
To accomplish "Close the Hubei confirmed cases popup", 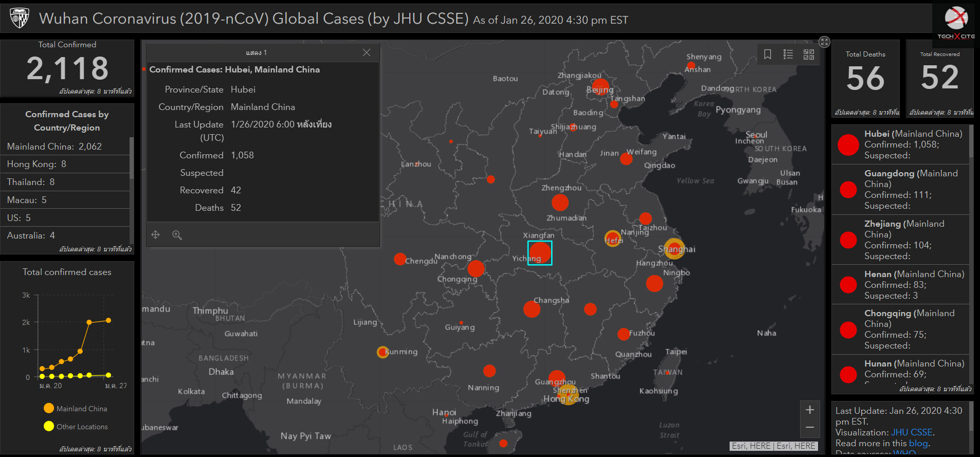I will pos(367,52).
